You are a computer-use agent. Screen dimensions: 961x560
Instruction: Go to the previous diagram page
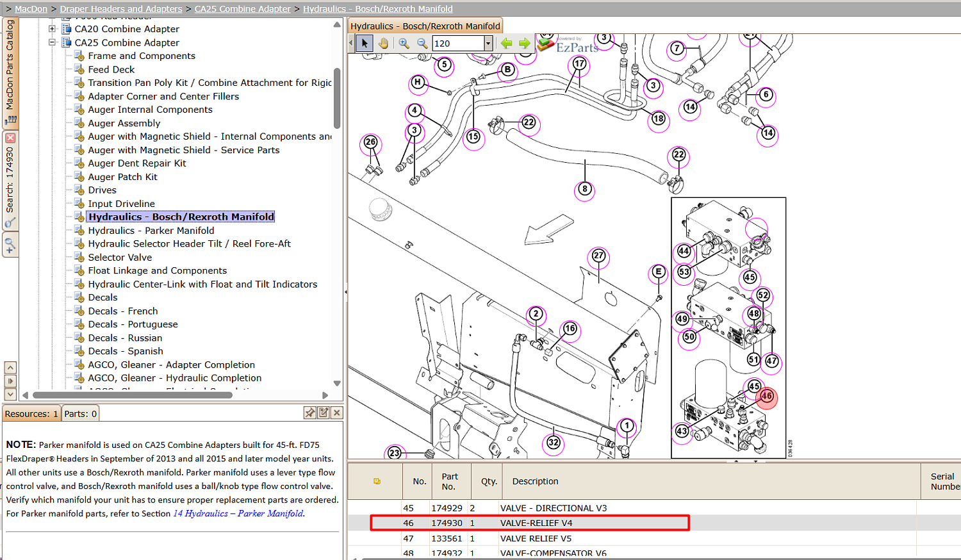tap(506, 44)
